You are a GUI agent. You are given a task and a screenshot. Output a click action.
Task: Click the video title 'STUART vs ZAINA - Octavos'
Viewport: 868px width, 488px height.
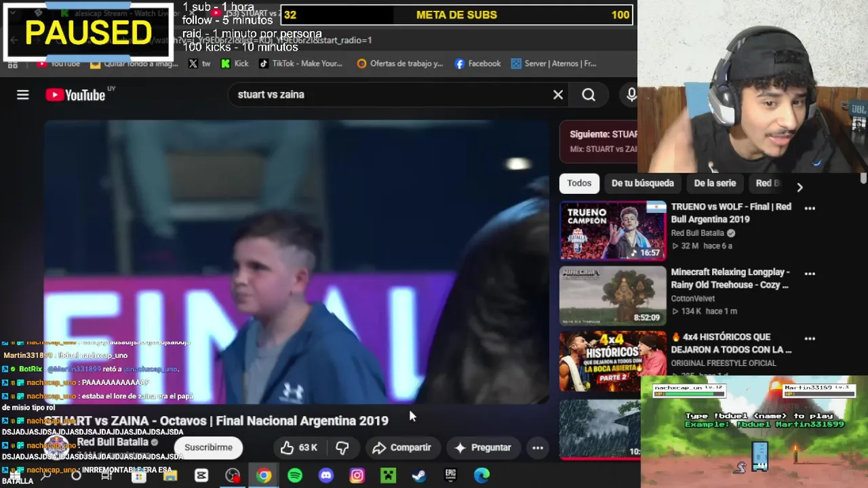click(217, 421)
